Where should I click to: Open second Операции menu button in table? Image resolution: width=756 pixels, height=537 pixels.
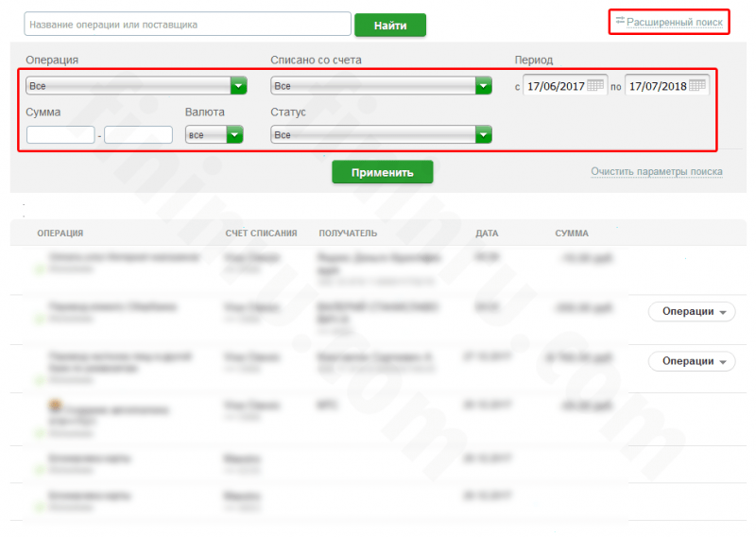[692, 361]
